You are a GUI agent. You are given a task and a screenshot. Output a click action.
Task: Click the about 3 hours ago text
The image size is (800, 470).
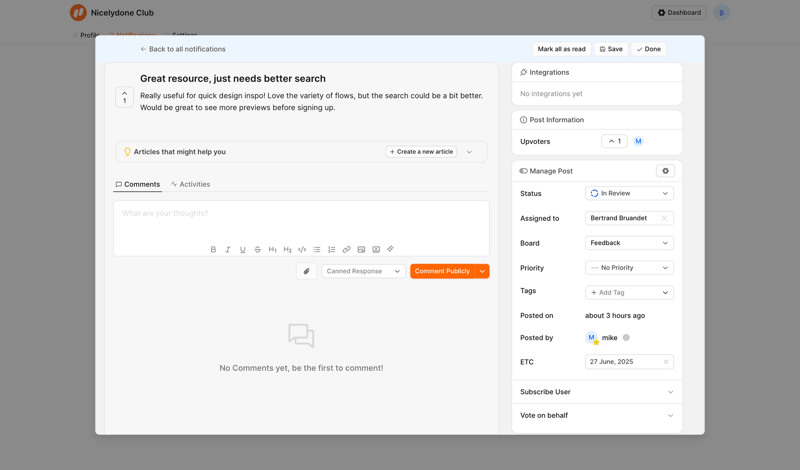[x=615, y=315]
